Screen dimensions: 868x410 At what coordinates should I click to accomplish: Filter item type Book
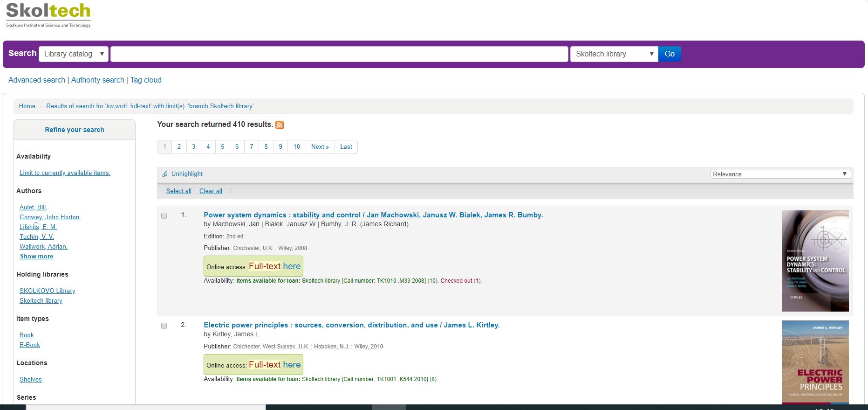(27, 335)
